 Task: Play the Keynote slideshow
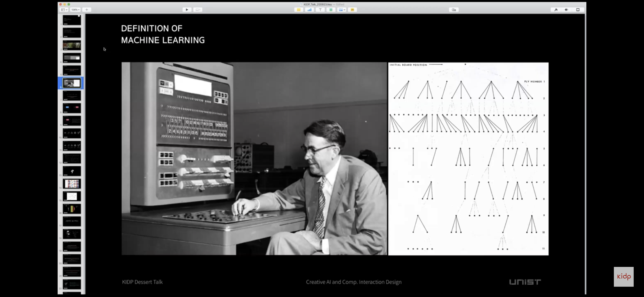pyautogui.click(x=187, y=10)
